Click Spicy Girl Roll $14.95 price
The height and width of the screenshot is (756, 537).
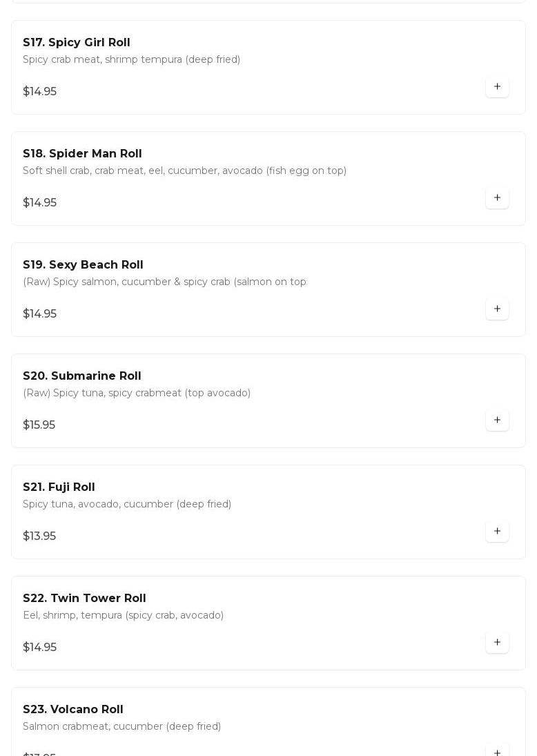(40, 92)
